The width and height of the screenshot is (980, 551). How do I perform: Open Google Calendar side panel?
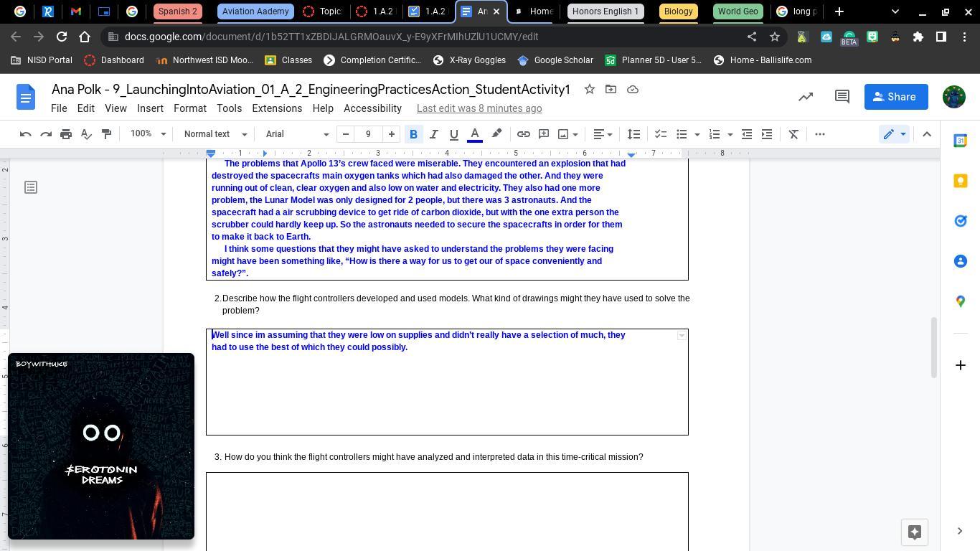click(x=961, y=141)
